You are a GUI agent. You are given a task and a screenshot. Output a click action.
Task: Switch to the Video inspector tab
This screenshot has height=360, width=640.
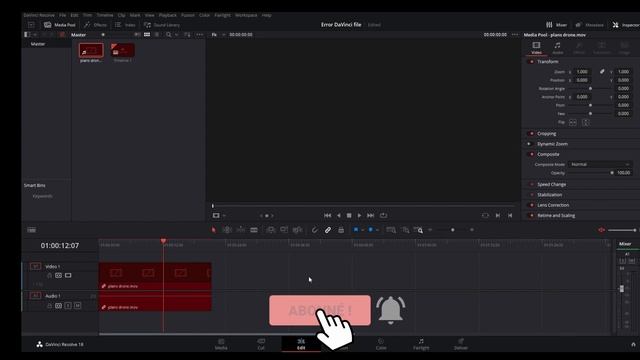536,48
